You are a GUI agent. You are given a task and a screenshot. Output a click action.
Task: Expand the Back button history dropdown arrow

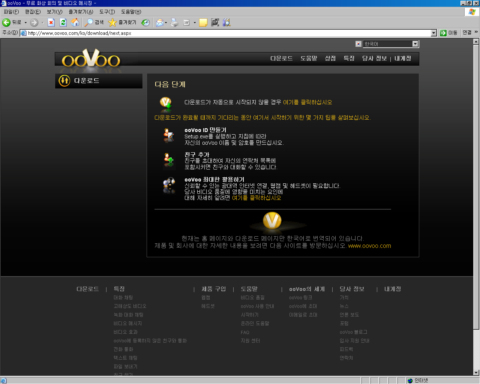(x=26, y=23)
